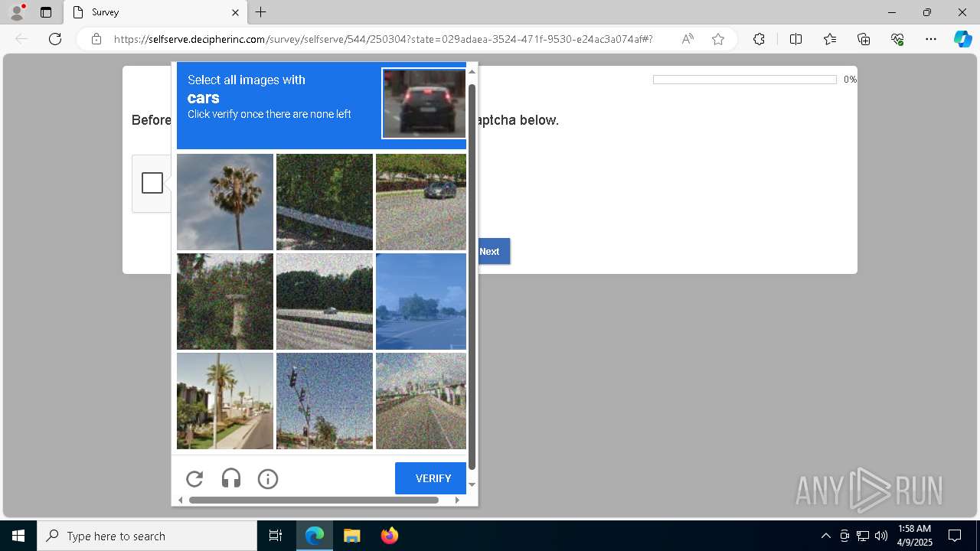Open the Extensions menu
Screen dimensions: 980x551
759,39
